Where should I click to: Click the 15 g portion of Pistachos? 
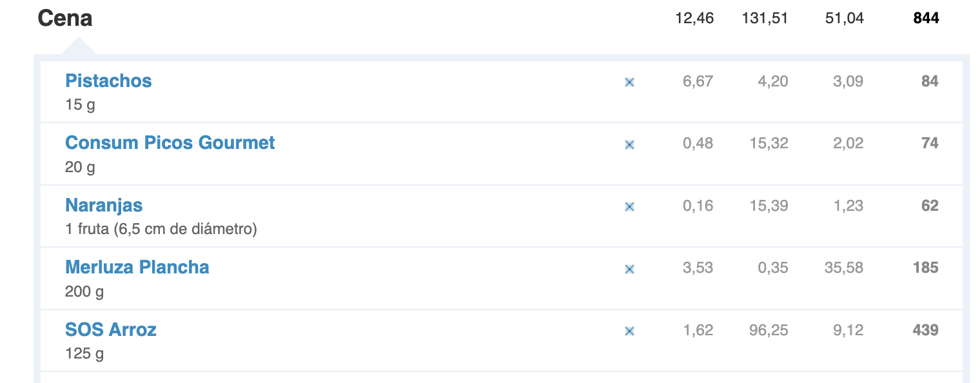click(x=80, y=104)
